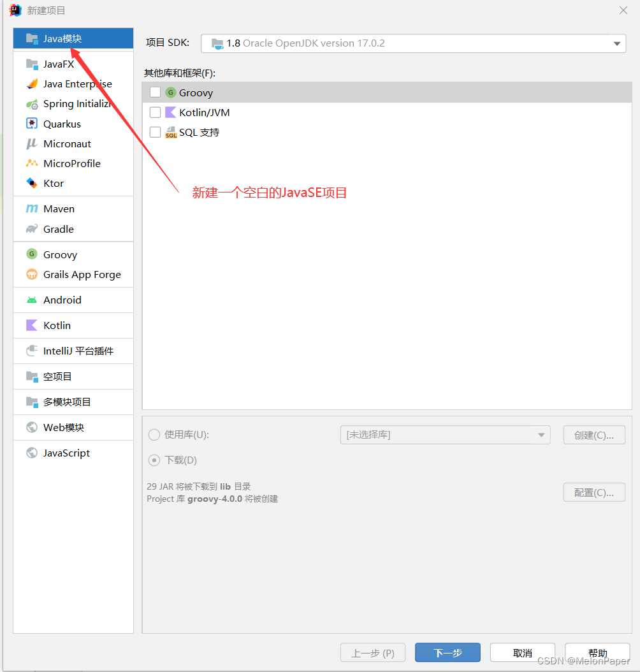This screenshot has height=672, width=640.
Task: Select Ktor in the project list
Action: tap(73, 184)
